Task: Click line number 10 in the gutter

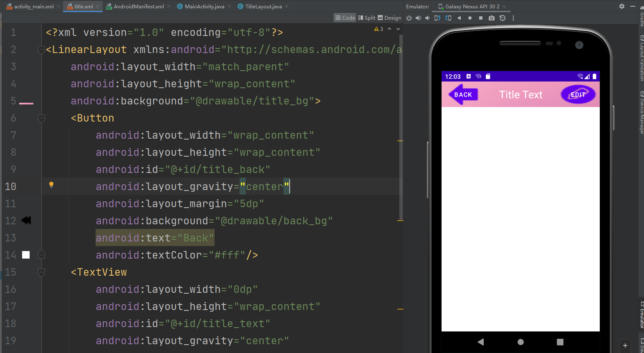Action: [10, 186]
